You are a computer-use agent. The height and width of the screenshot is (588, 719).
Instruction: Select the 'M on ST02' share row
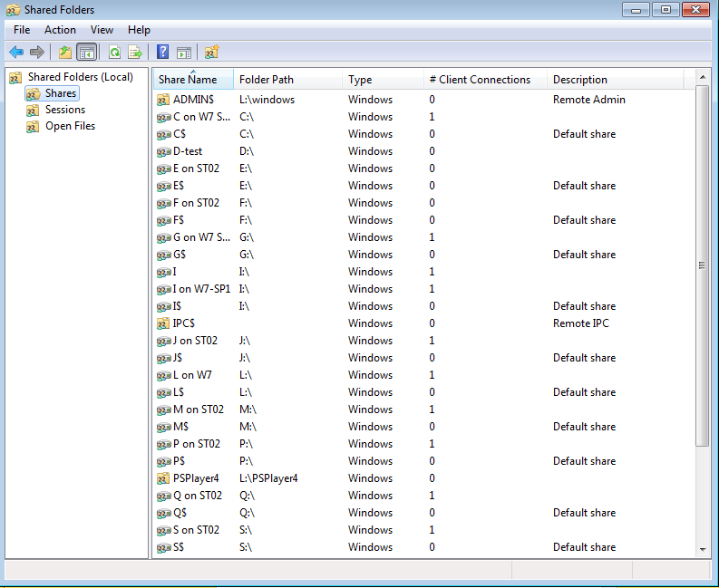tap(423, 410)
